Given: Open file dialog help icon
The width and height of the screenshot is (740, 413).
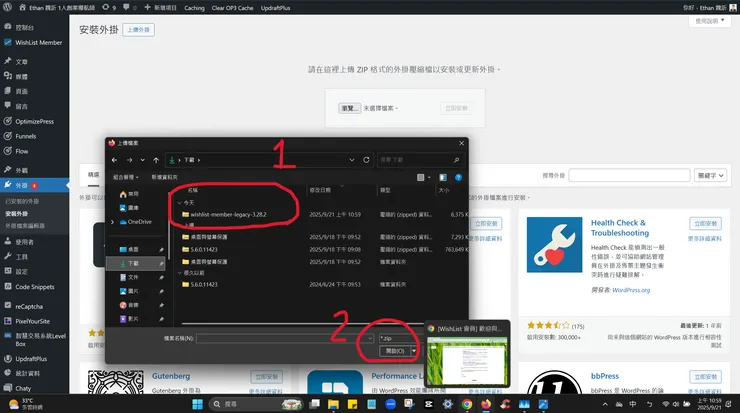Looking at the screenshot, I should tap(458, 177).
